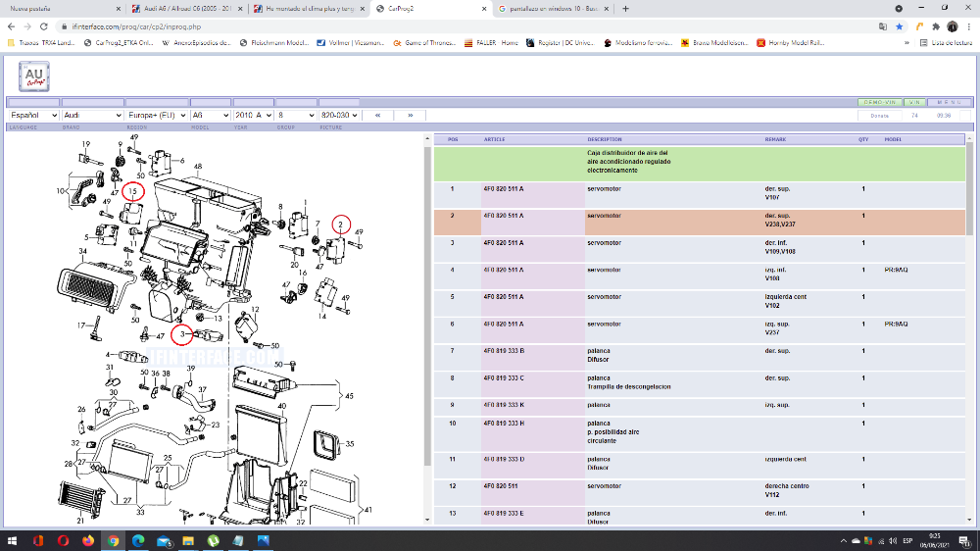Show hidden system tray icons
The image size is (980, 551).
click(843, 541)
